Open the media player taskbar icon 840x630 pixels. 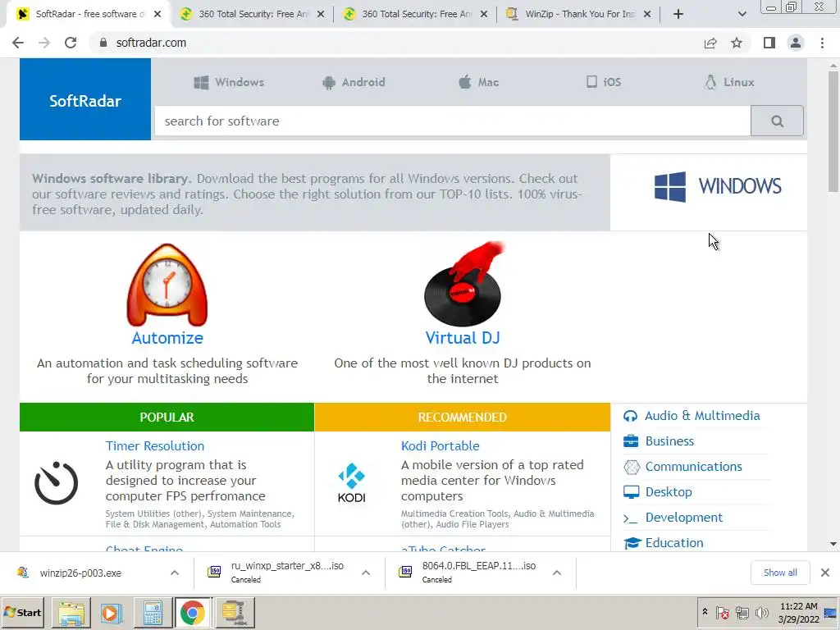pyautogui.click(x=112, y=613)
